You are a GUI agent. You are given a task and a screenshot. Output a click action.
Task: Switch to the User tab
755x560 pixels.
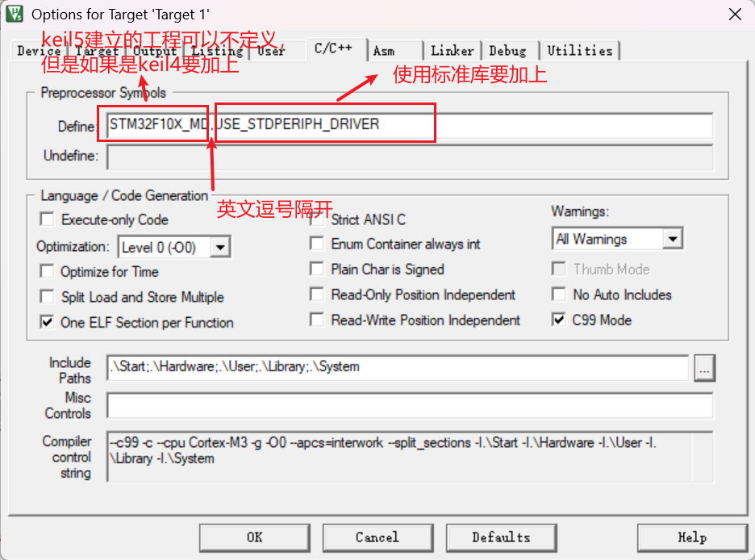pyautogui.click(x=270, y=51)
